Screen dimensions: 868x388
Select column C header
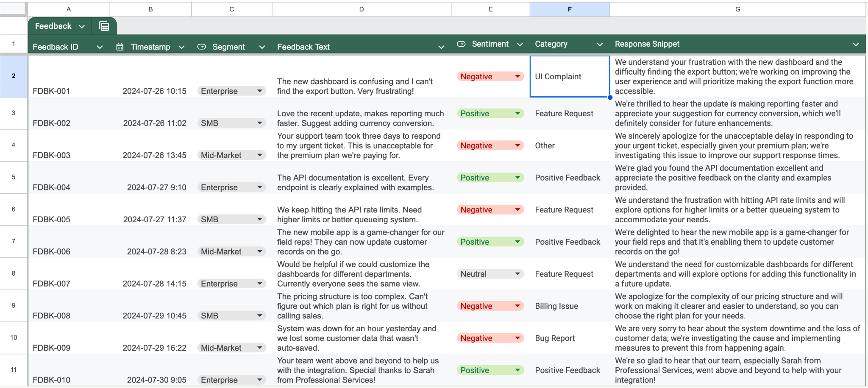pyautogui.click(x=232, y=9)
